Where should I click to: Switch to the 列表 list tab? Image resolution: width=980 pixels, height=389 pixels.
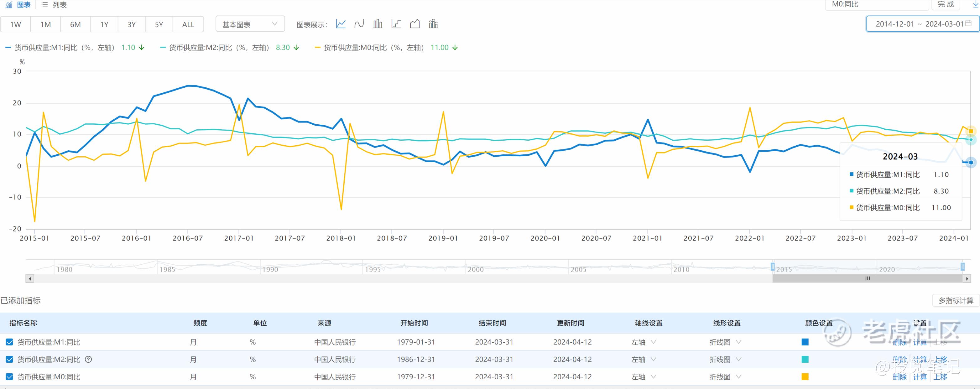(x=55, y=5)
